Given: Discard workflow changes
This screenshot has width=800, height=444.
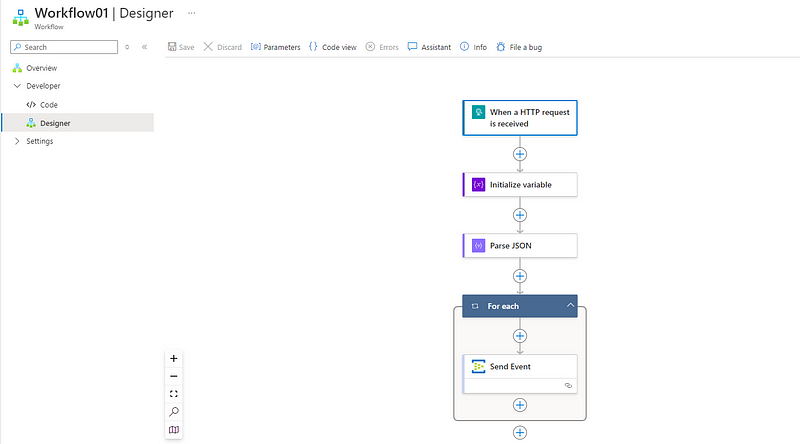Looking at the screenshot, I should tap(222, 47).
